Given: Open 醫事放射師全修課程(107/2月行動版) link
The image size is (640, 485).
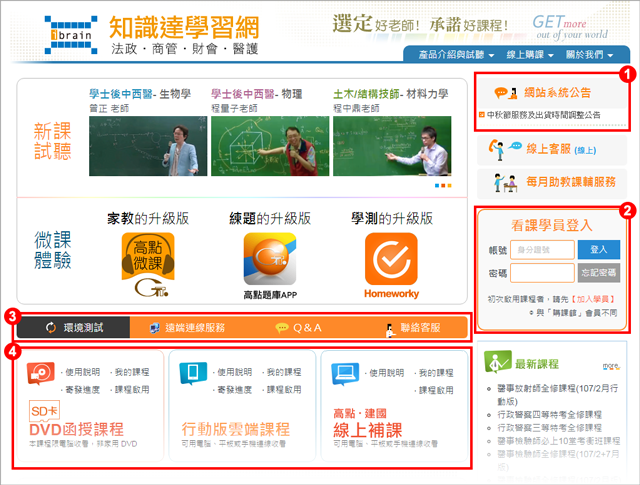Looking at the screenshot, I should [557, 395].
